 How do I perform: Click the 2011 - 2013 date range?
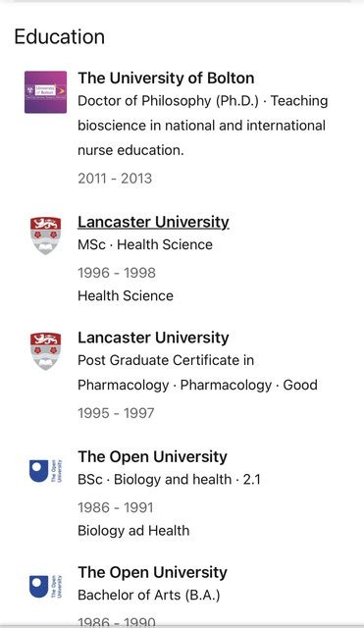pyautogui.click(x=115, y=179)
